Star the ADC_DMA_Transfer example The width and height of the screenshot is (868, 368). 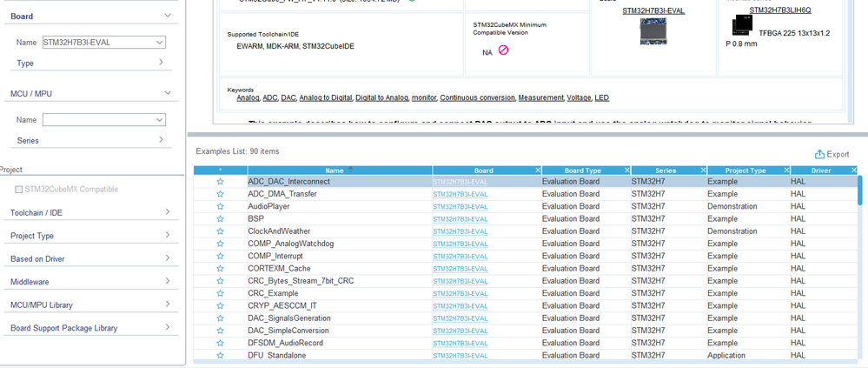coord(221,194)
